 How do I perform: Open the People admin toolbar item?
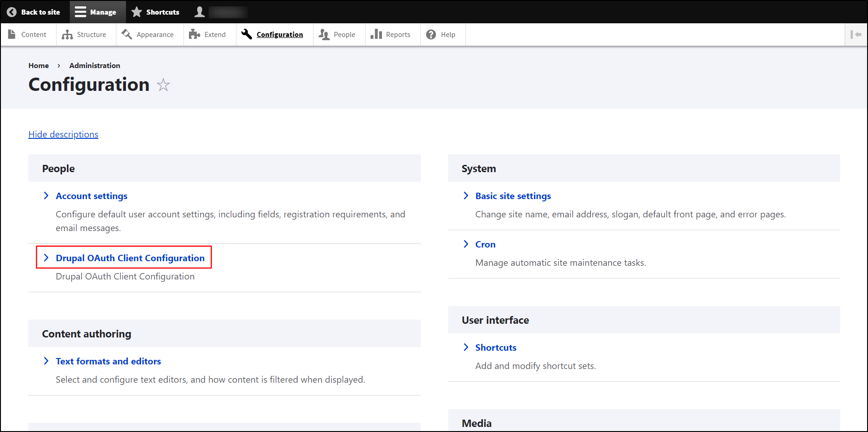pyautogui.click(x=338, y=35)
